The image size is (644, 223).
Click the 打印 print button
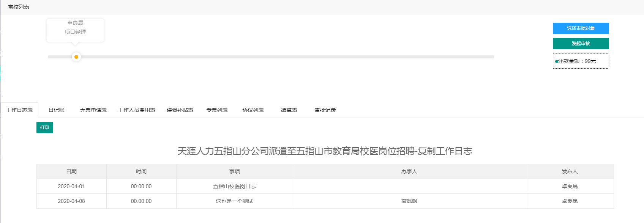tap(45, 127)
